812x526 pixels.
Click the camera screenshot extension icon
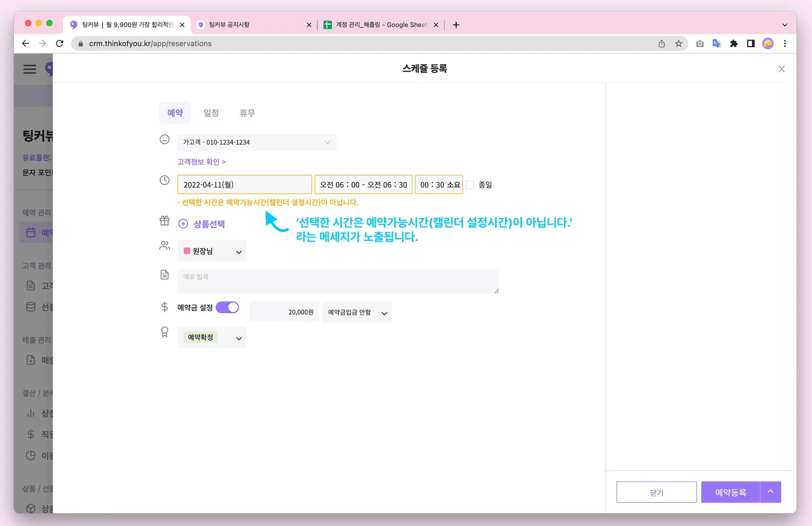tap(700, 44)
